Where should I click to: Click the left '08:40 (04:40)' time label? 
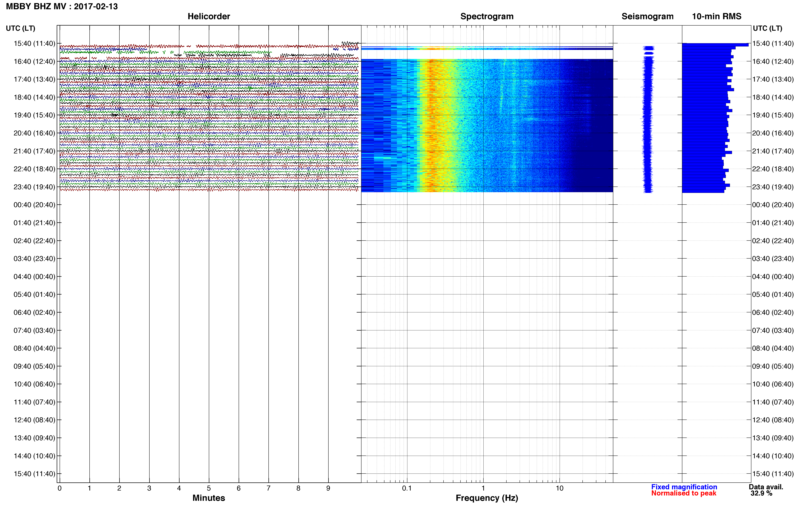click(34, 348)
